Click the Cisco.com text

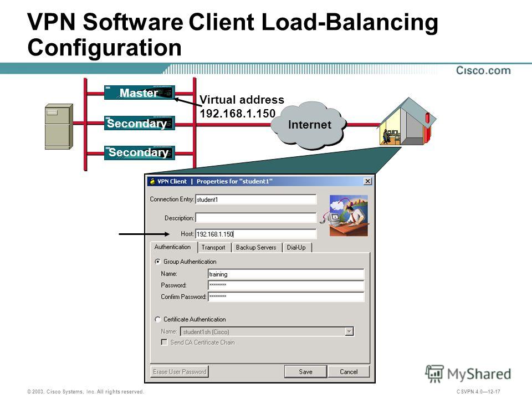[x=483, y=70]
